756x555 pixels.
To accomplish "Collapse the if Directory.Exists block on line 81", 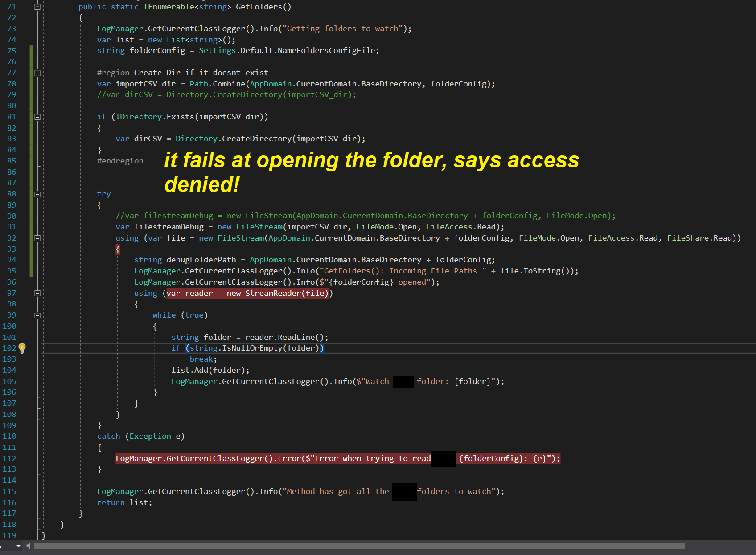I will (37, 117).
